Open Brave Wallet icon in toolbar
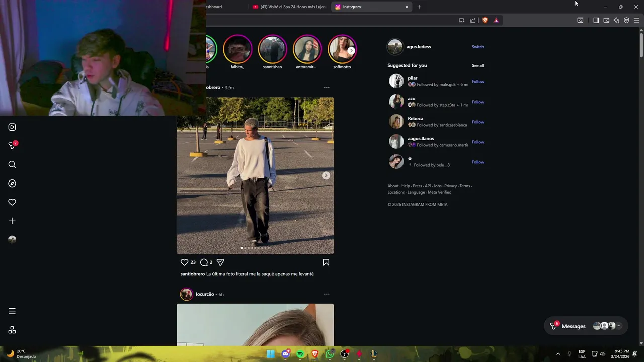This screenshot has height=362, width=644. tap(606, 20)
